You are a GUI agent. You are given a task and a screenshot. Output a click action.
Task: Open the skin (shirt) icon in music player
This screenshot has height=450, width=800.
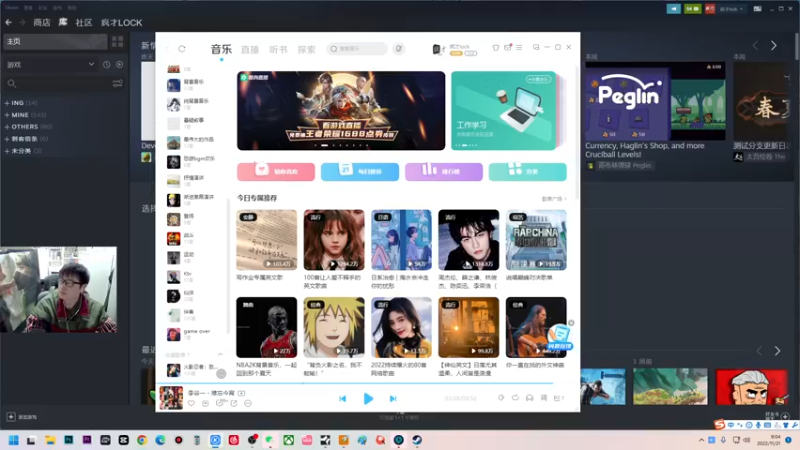[495, 47]
